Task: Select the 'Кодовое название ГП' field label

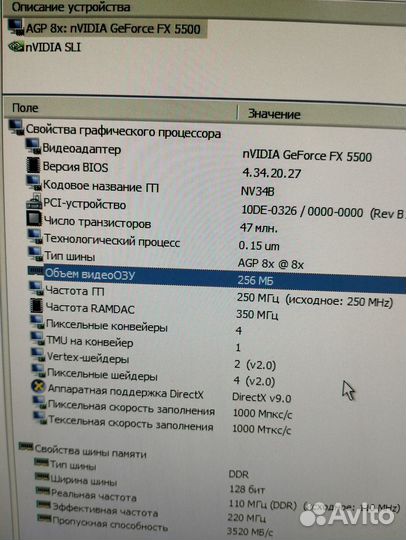Action: click(101, 186)
